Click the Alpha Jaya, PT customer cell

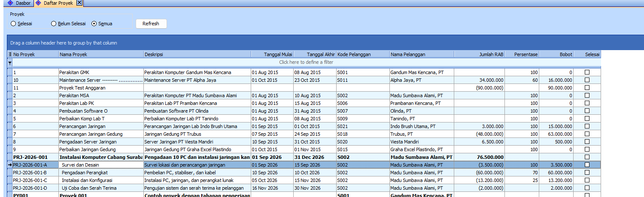(422, 80)
